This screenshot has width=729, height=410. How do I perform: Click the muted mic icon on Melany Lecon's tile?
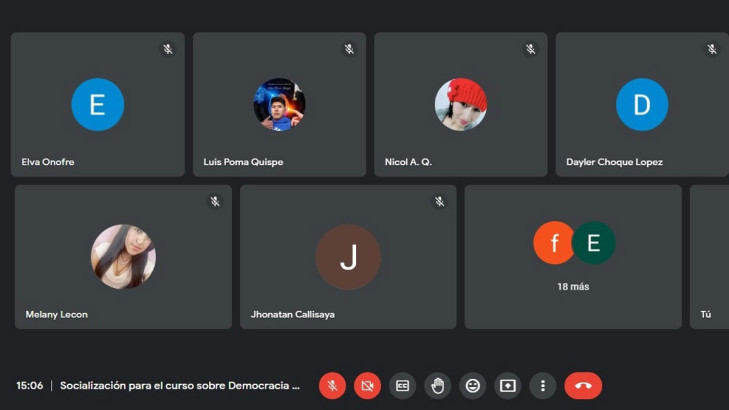[215, 201]
